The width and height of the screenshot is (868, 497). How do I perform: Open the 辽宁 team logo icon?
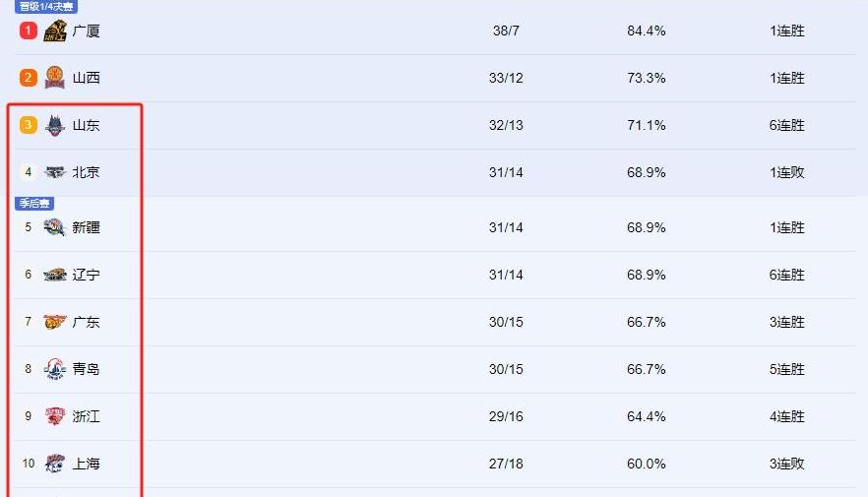55,275
